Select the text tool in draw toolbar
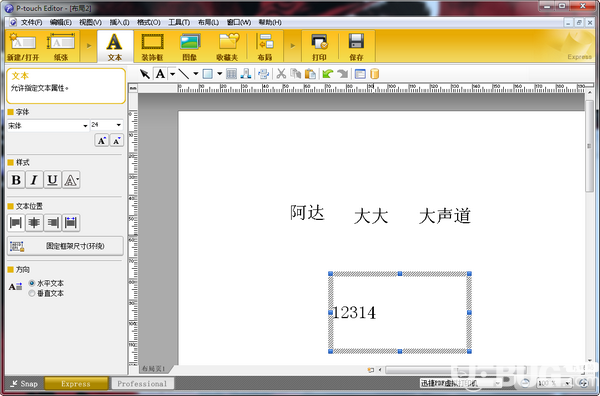This screenshot has width=600, height=396. (160, 74)
